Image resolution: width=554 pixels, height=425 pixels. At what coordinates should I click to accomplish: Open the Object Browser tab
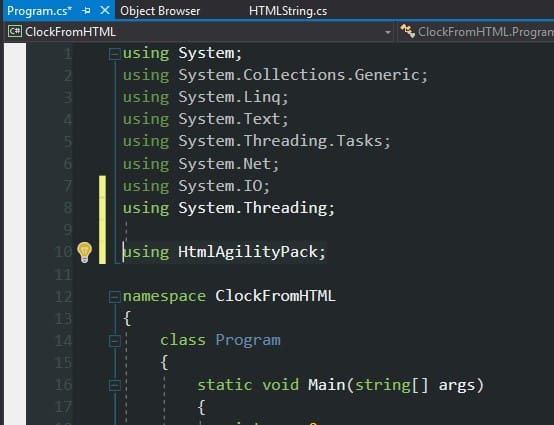tap(160, 11)
